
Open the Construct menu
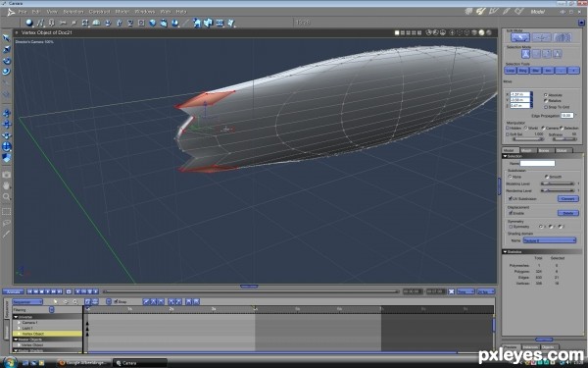pyautogui.click(x=99, y=12)
